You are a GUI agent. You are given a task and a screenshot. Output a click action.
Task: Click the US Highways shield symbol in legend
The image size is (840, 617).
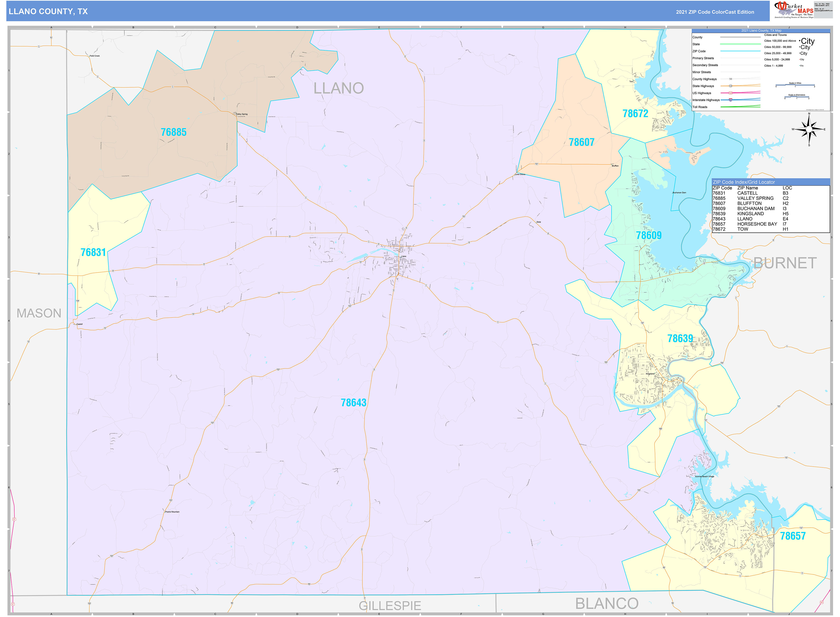(x=731, y=93)
